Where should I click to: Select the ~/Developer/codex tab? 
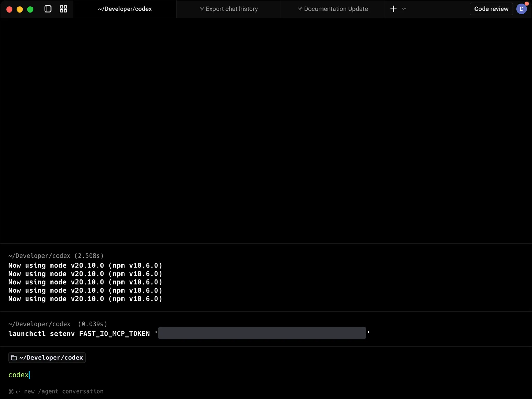125,9
